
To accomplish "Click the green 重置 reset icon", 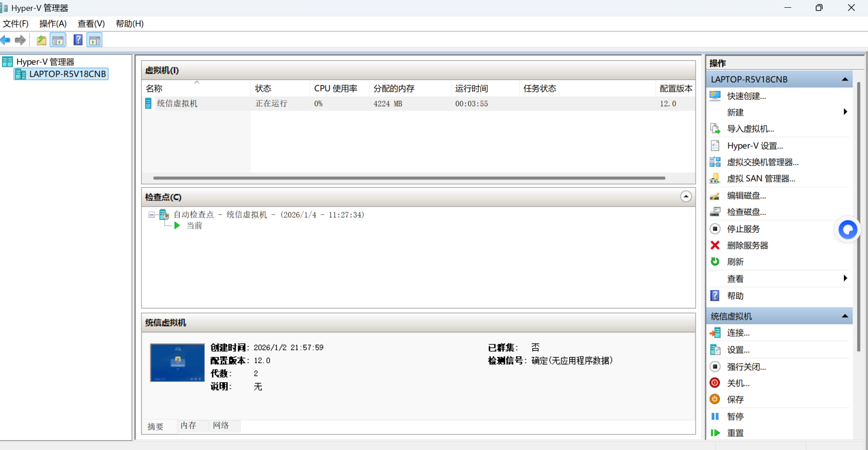I will click(x=715, y=433).
